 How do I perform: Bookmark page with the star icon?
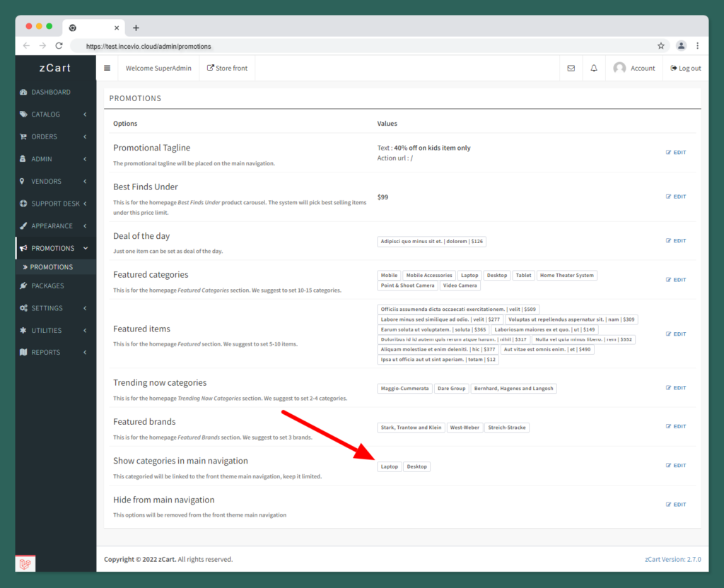[x=661, y=46]
